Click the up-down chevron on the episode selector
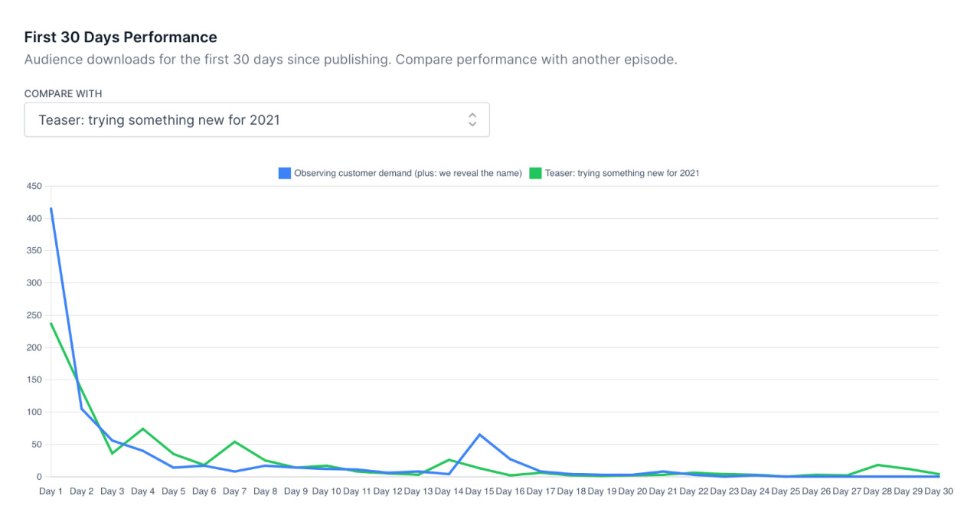This screenshot has width=980, height=525. click(x=472, y=119)
